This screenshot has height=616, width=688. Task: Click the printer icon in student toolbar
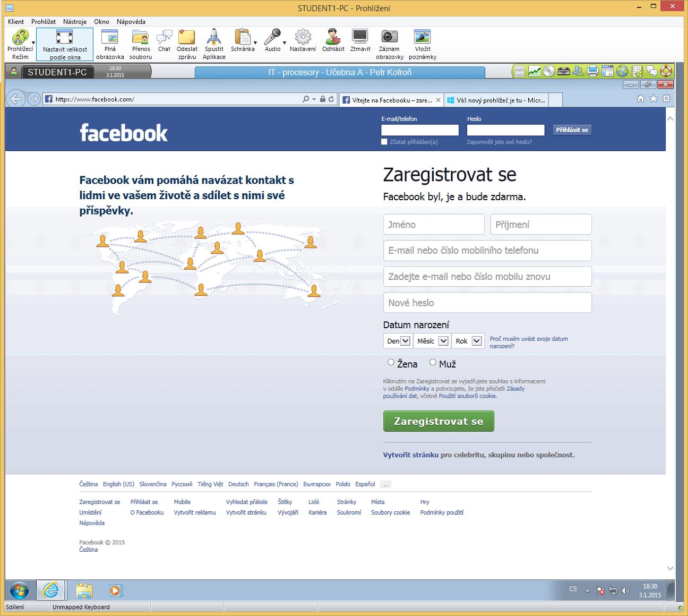(x=593, y=71)
